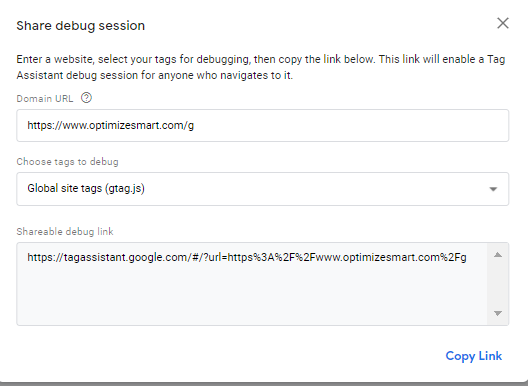
Task: Open the Choose tags to debug dropdown
Action: coord(263,189)
